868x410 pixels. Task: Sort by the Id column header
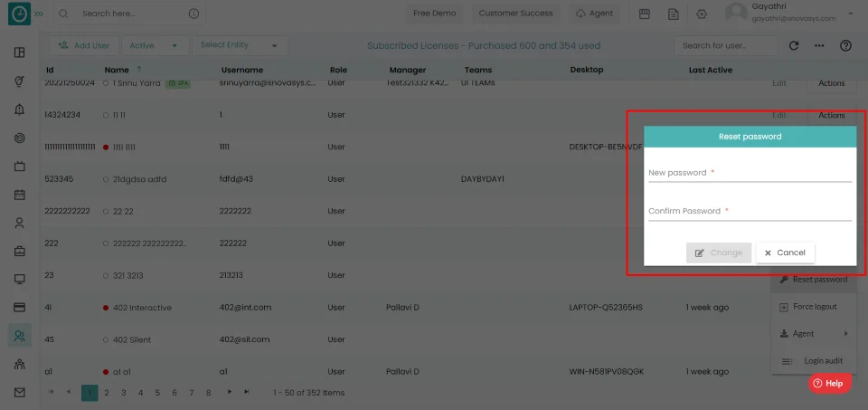tap(50, 70)
